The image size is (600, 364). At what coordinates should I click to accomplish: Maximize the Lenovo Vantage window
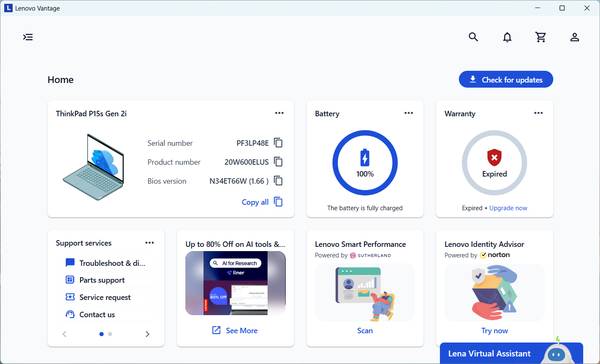pyautogui.click(x=562, y=8)
